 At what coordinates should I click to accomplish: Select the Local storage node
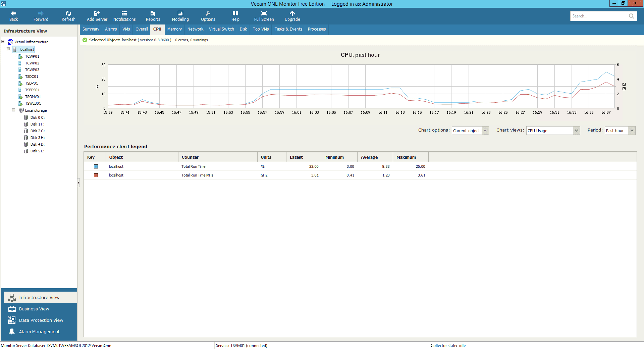point(36,110)
